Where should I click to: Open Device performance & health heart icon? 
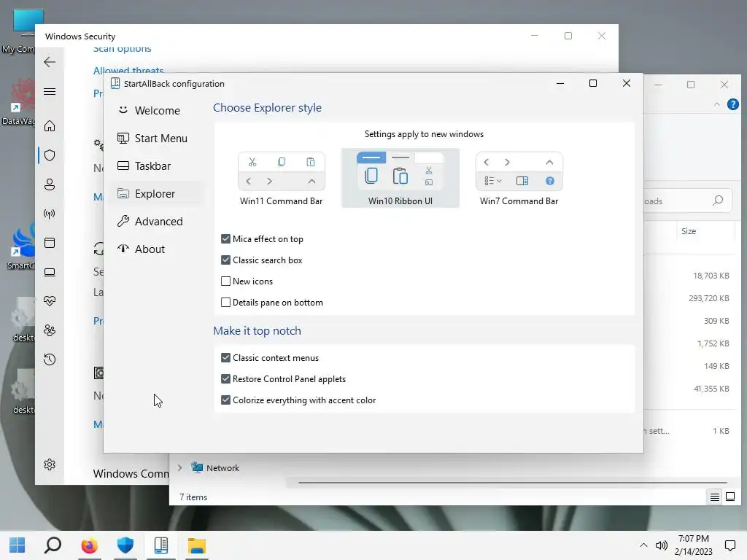pyautogui.click(x=50, y=301)
